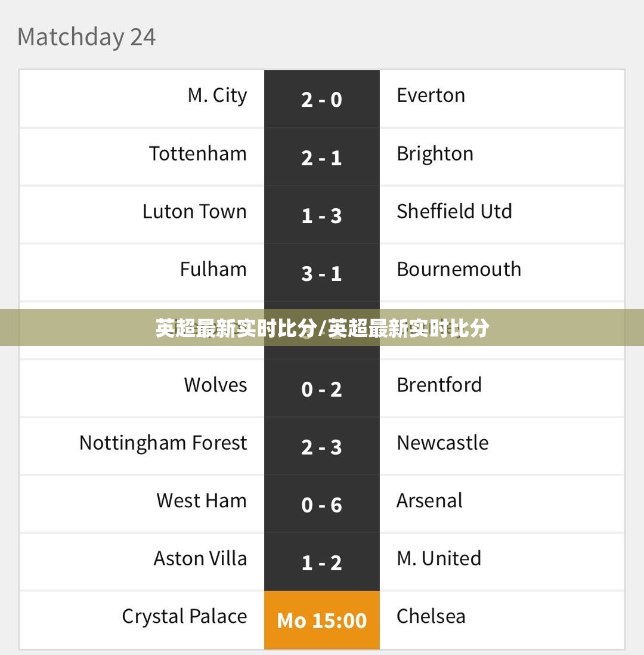Select Bournemouth team name
Screen dimensions: 644x655
pos(459,269)
